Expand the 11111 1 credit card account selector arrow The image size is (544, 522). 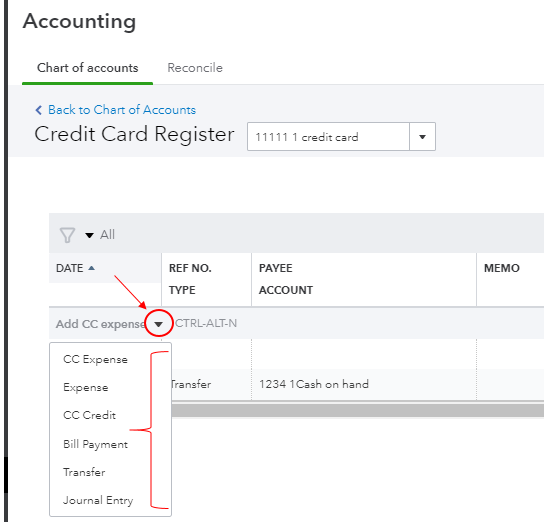point(422,137)
